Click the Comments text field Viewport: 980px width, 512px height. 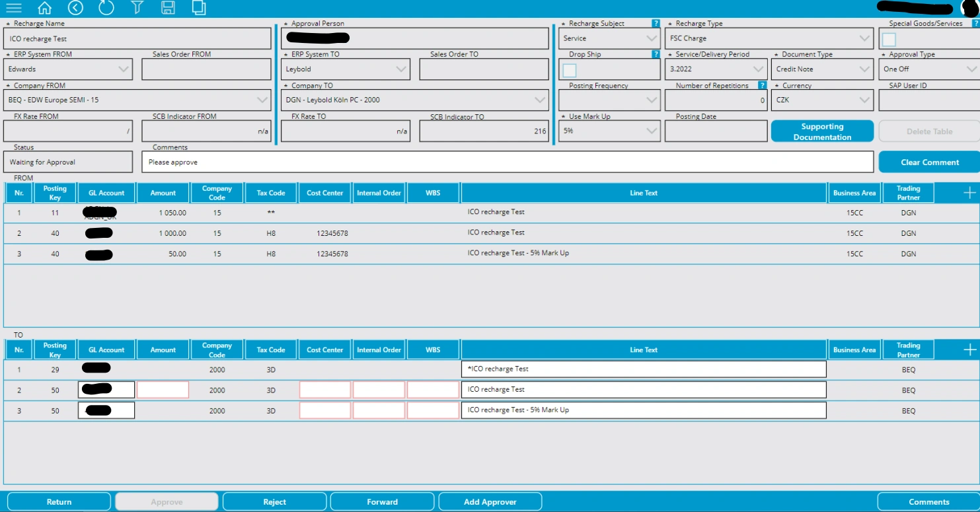[x=507, y=162]
